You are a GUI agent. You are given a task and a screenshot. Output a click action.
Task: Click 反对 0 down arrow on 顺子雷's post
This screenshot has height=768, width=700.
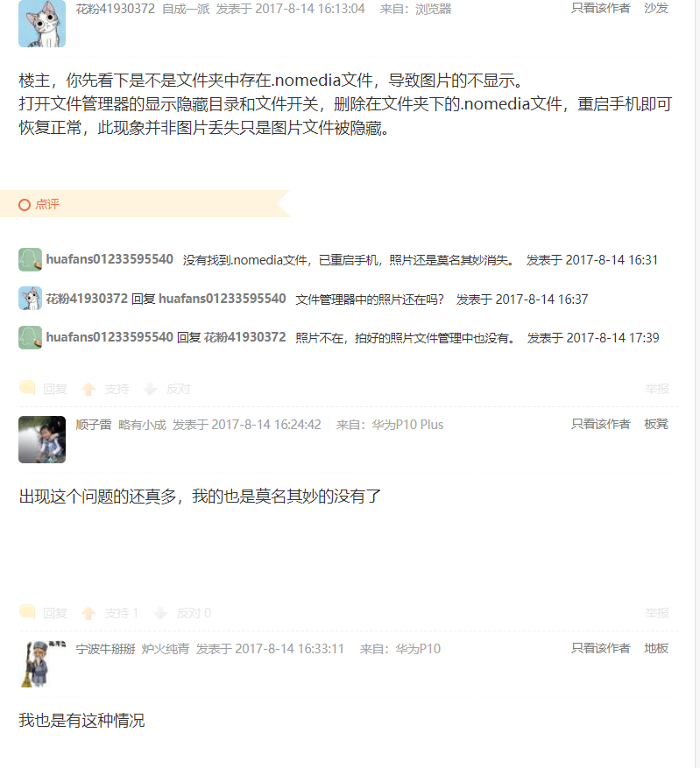coord(160,613)
